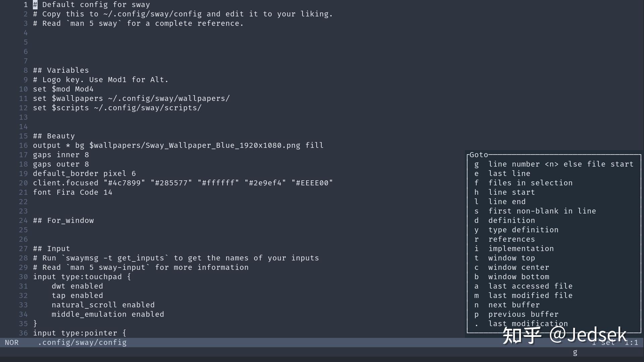Image resolution: width=644 pixels, height=362 pixels.
Task: Select 'references' Goto option
Action: point(511,239)
